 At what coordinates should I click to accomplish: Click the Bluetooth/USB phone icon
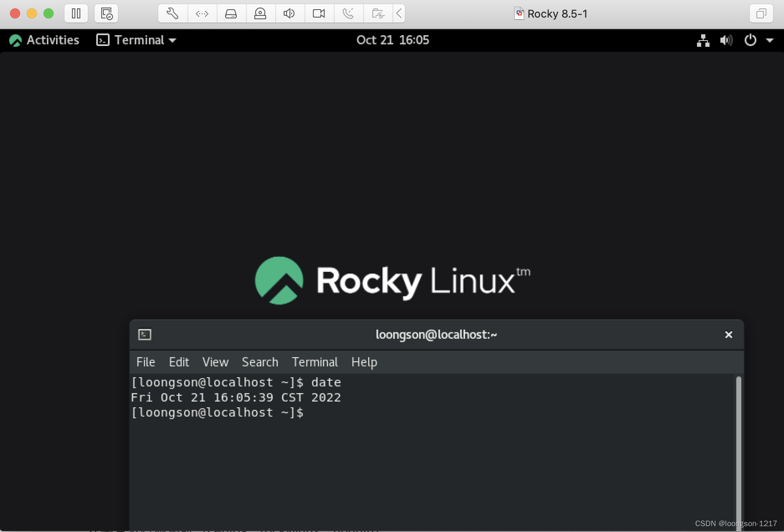tap(348, 13)
